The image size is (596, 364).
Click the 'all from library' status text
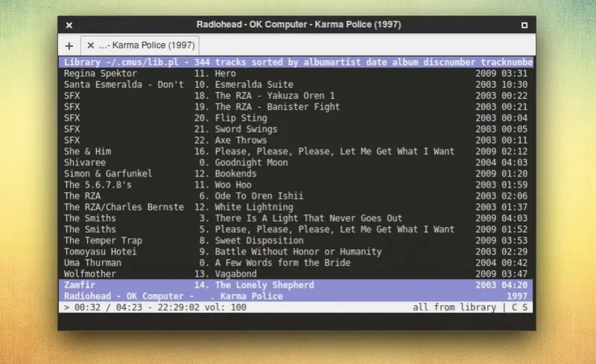click(454, 307)
